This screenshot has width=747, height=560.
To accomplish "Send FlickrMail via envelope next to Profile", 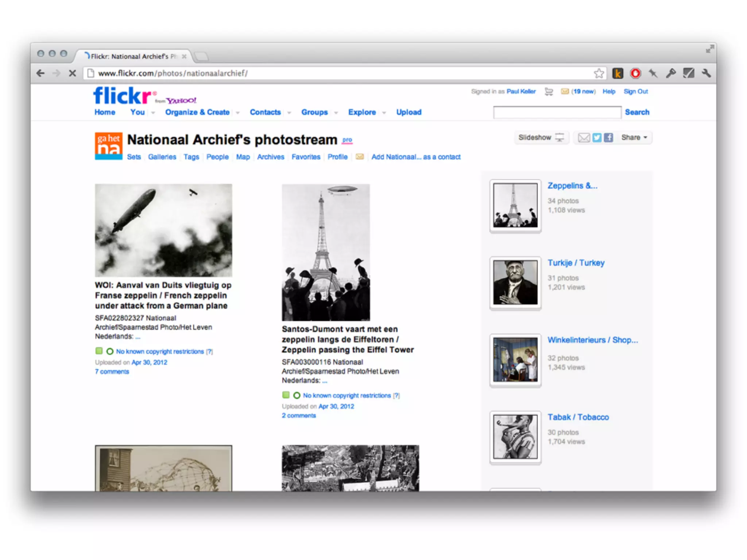I will point(360,157).
